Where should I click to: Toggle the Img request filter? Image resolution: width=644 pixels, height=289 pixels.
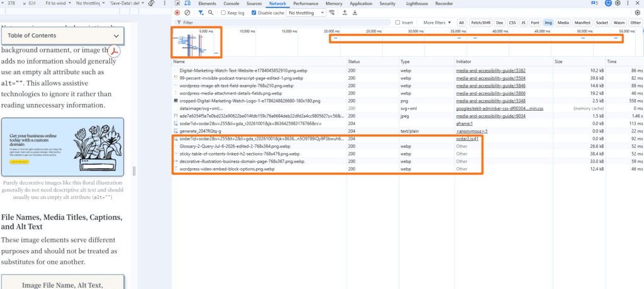pos(548,23)
